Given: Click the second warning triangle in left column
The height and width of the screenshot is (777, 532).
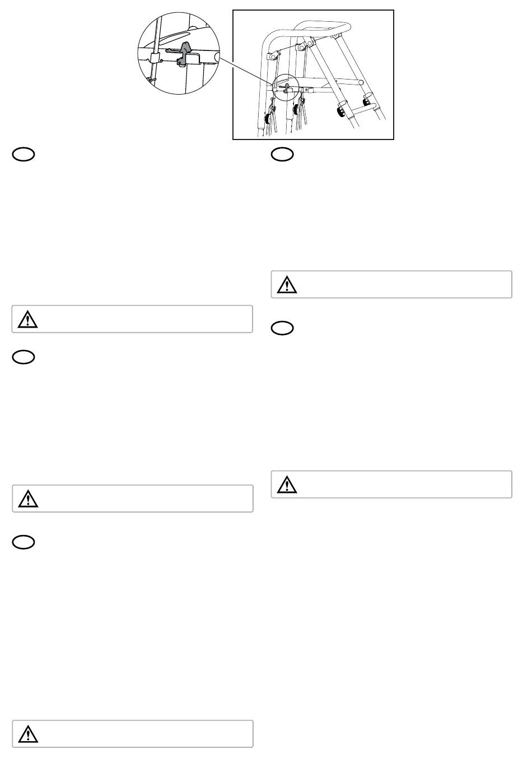Looking at the screenshot, I should click(x=25, y=498).
